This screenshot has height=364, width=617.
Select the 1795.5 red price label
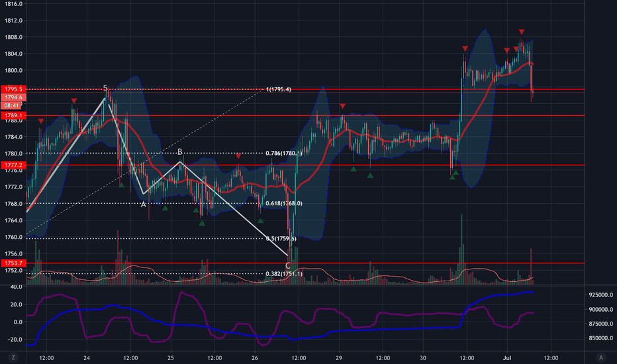[14, 89]
